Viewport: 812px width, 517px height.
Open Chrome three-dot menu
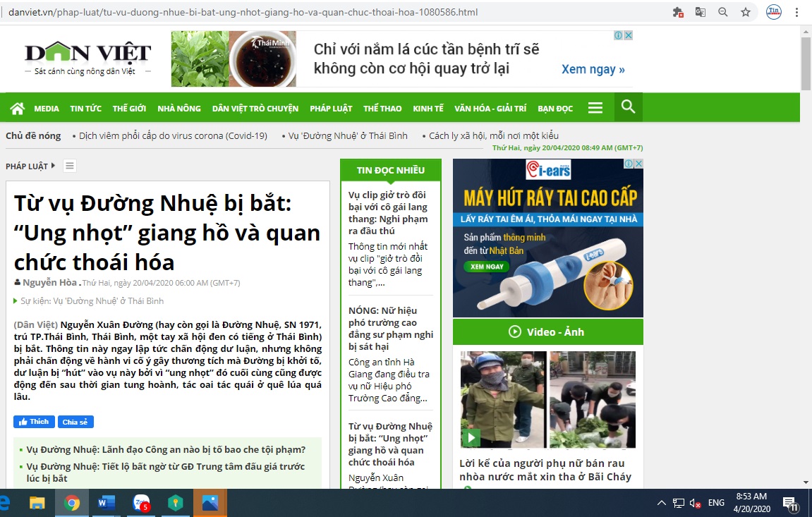click(x=796, y=12)
